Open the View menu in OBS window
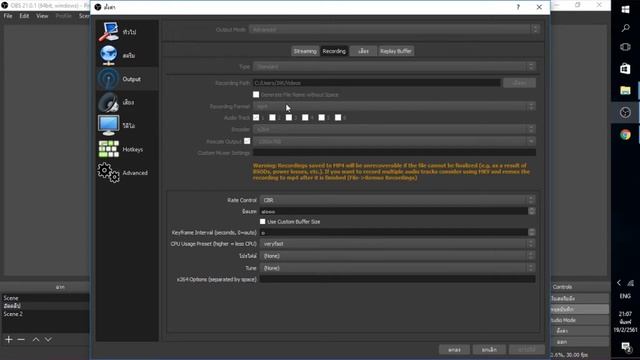 tap(42, 16)
